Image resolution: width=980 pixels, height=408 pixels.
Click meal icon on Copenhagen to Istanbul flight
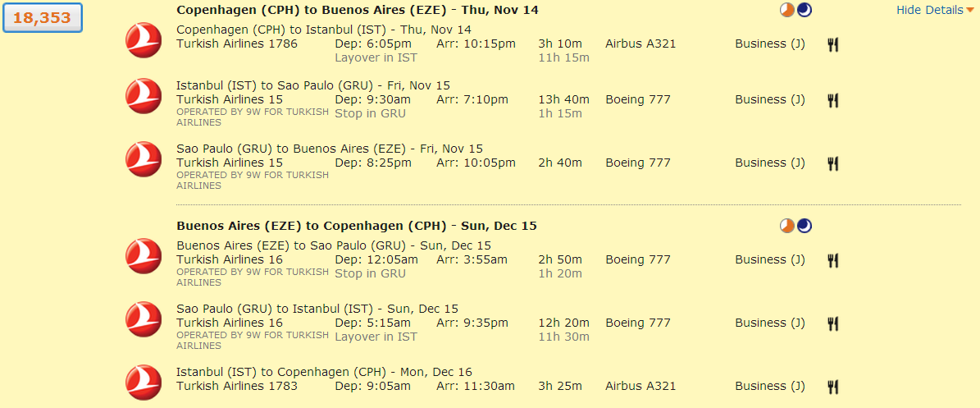(x=832, y=44)
